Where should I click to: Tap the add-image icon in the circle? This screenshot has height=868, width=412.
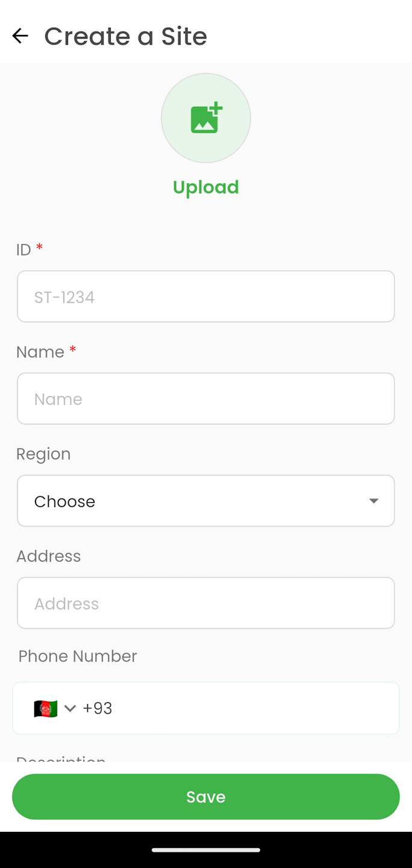click(x=206, y=118)
